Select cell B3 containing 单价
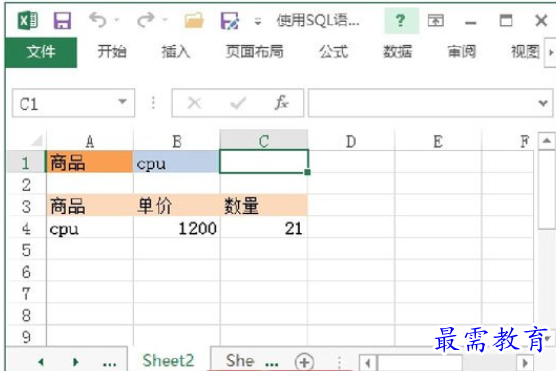This screenshot has width=556, height=371. coord(177,205)
